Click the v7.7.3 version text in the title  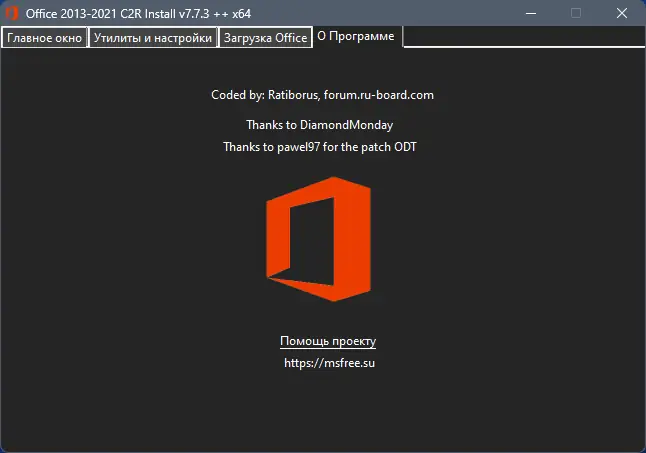pyautogui.click(x=194, y=13)
